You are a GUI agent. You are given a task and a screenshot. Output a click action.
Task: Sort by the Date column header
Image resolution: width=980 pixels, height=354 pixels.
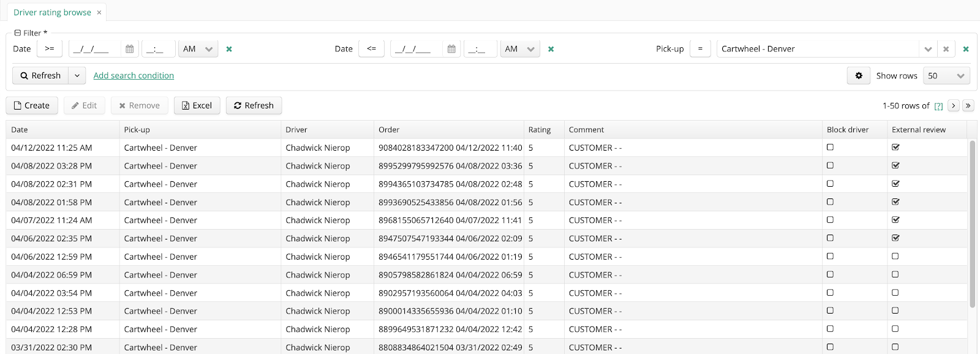[x=62, y=130]
